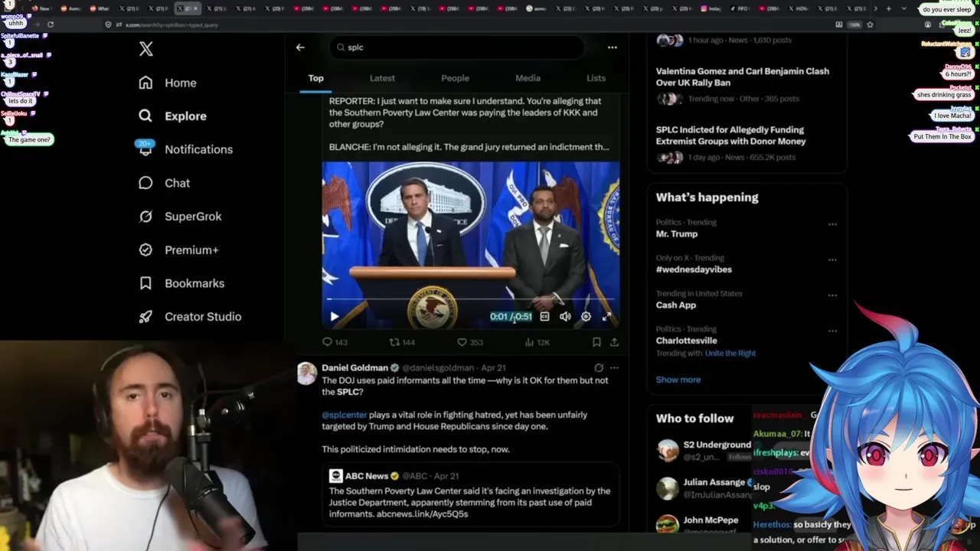Open Daniel Goldman's profile avatar
Image resolution: width=980 pixels, height=551 pixels.
tap(307, 373)
